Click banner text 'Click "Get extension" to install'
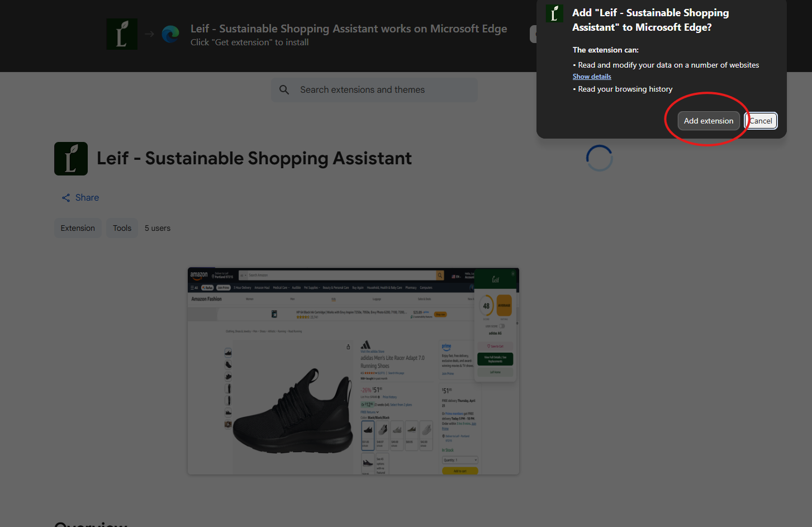The height and width of the screenshot is (527, 812). click(x=249, y=42)
